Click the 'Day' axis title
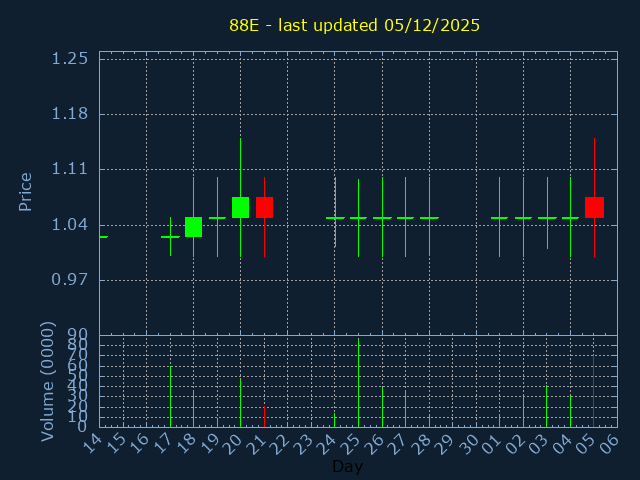 pyautogui.click(x=347, y=466)
